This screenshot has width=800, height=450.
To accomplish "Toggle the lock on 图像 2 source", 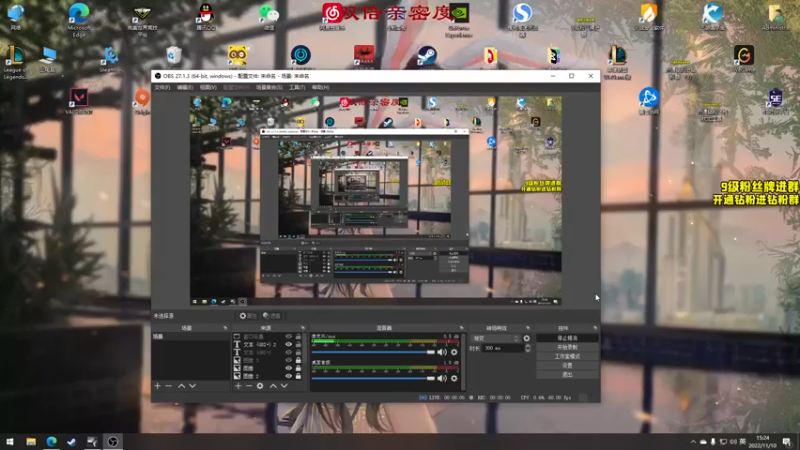I will 298,376.
